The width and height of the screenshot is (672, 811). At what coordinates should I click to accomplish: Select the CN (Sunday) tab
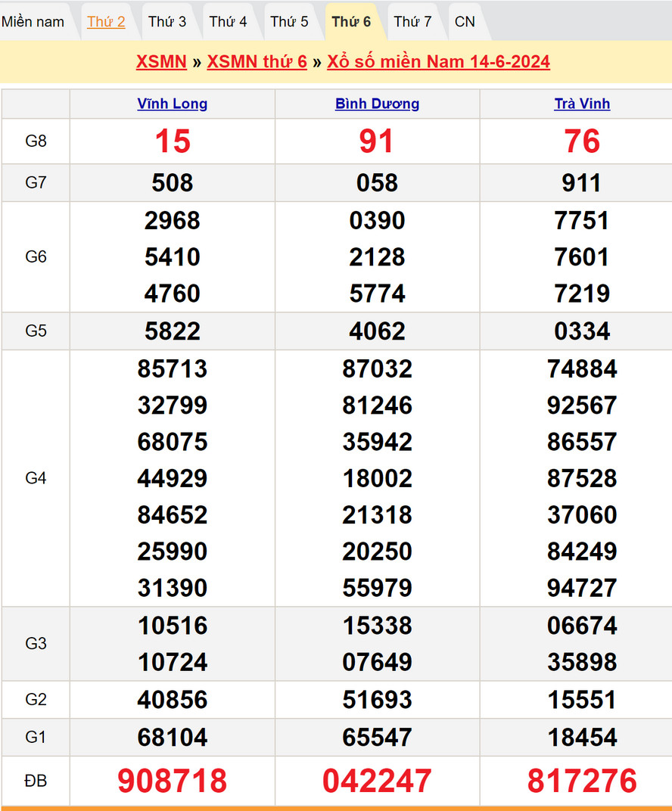point(465,22)
